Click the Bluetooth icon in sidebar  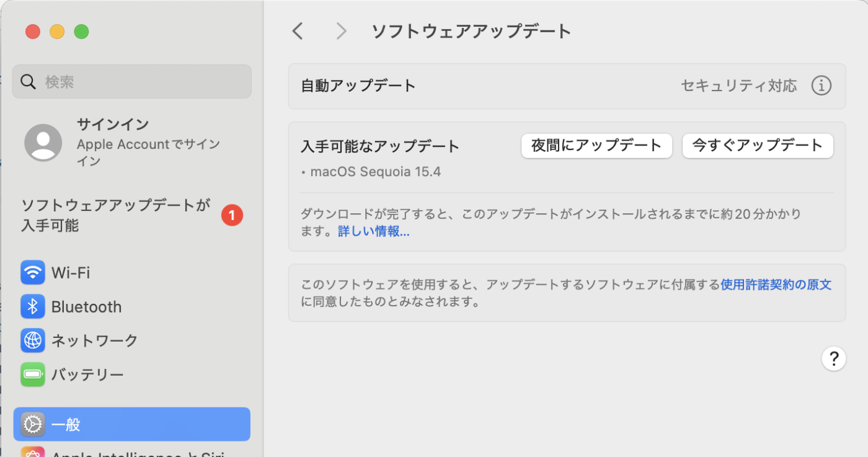pyautogui.click(x=33, y=306)
